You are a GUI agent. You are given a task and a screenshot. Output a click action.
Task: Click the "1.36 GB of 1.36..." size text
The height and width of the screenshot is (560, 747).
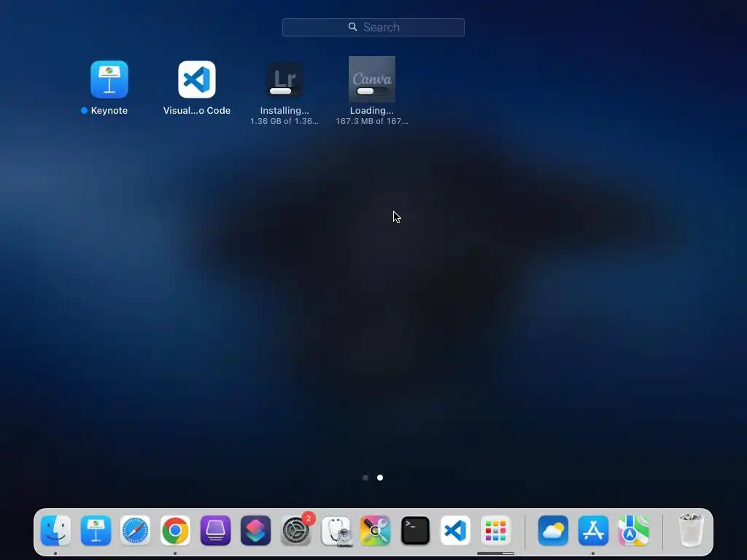click(285, 122)
